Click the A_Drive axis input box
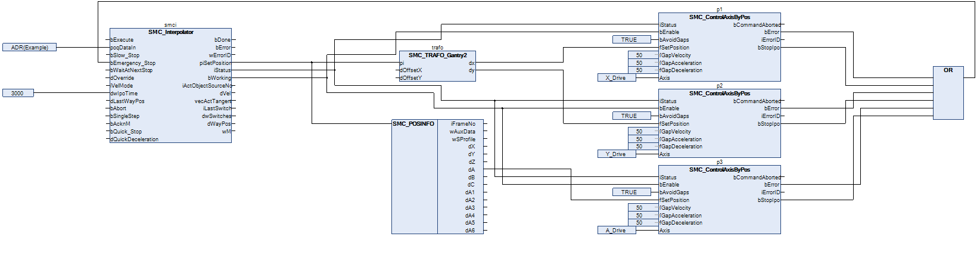Image resolution: width=980 pixels, height=258 pixels. (x=616, y=231)
